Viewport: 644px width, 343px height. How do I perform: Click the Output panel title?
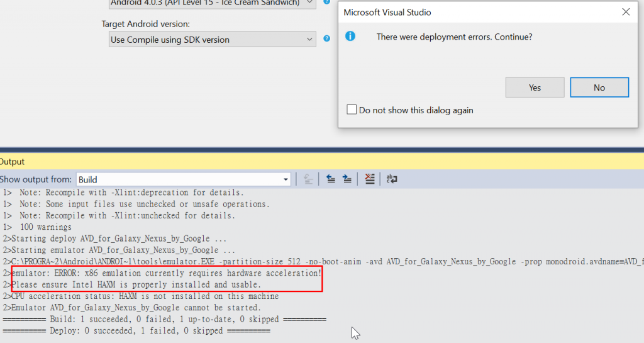click(x=13, y=162)
